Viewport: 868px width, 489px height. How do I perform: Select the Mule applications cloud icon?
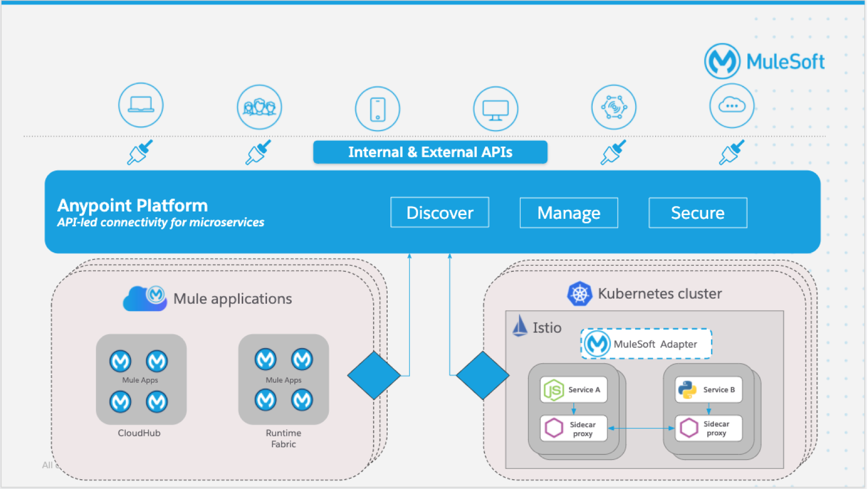[x=145, y=299]
